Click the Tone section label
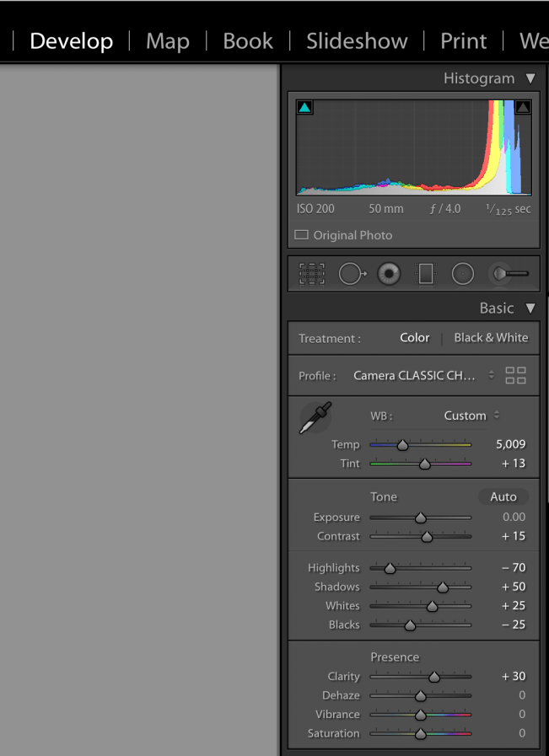 (384, 496)
